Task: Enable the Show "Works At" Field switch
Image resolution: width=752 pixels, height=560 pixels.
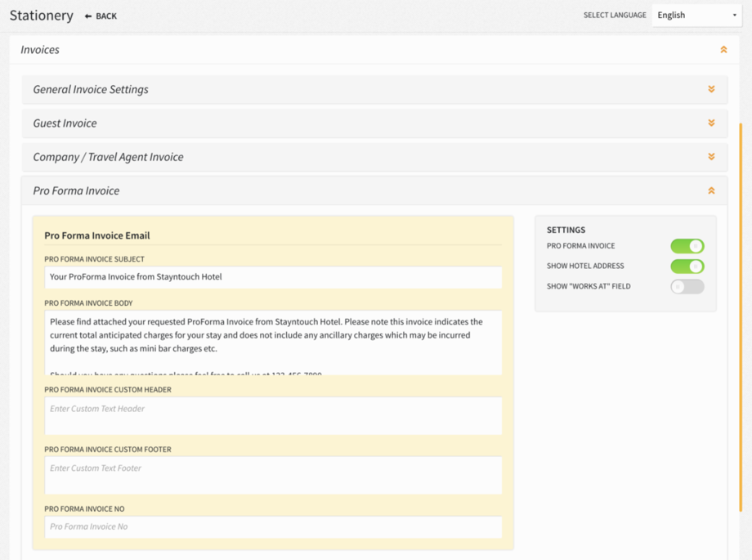Action: click(x=687, y=286)
